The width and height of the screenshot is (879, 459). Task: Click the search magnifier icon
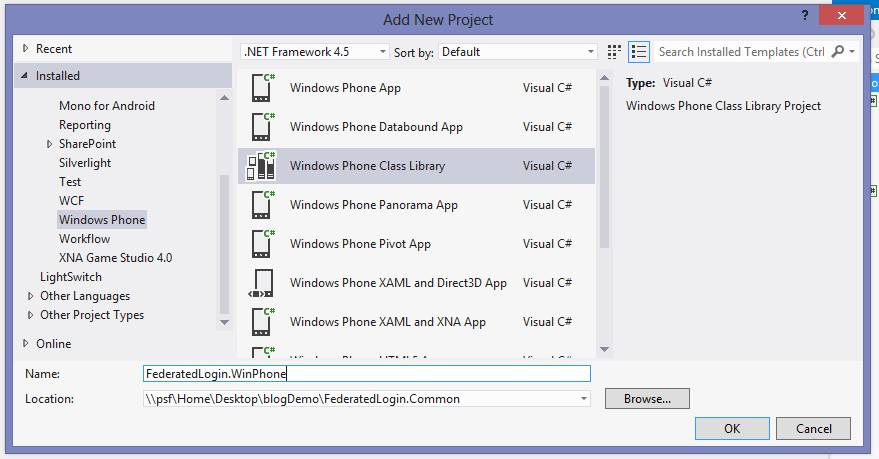pyautogui.click(x=838, y=52)
